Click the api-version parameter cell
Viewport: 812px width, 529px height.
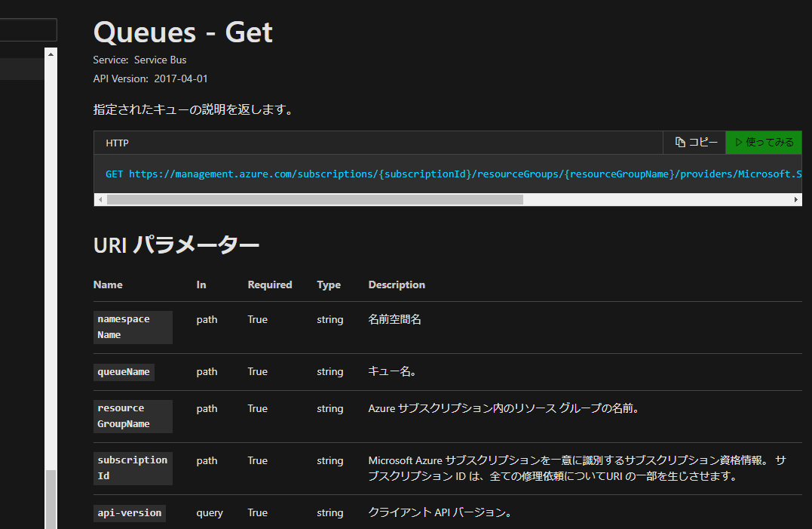coord(130,513)
